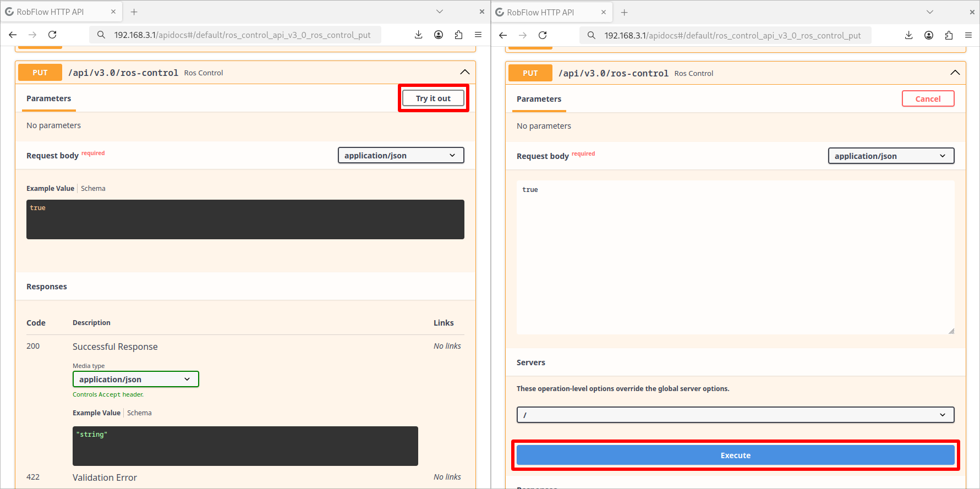Click the Responses heading in left window

pos(47,287)
